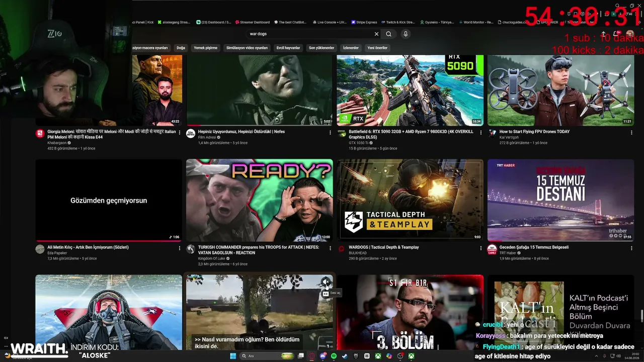Viewport: 644px width, 362px height.
Task: Open Discord from the taskbar
Action: coord(323,356)
